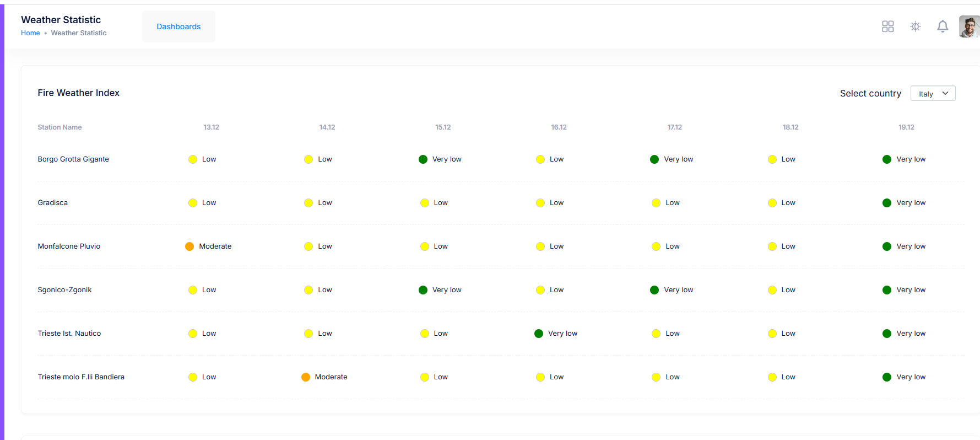Viewport: 980px width, 440px height.
Task: Click Weather Statistic breadcrumb text
Action: click(79, 33)
